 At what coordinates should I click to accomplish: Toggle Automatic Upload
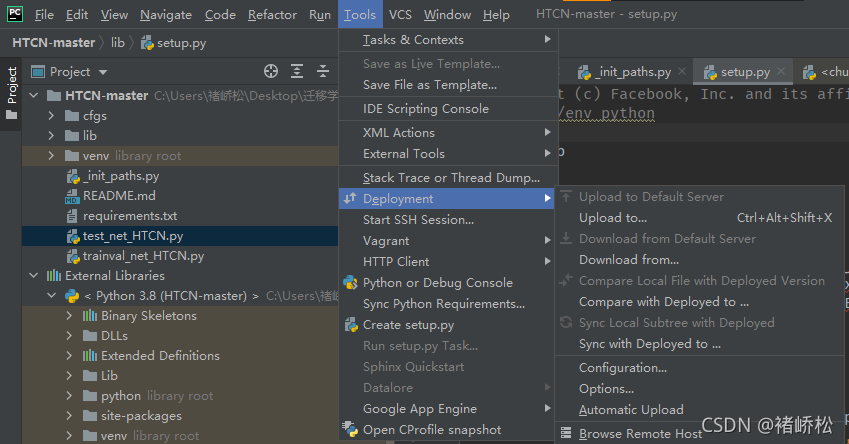tap(700, 410)
